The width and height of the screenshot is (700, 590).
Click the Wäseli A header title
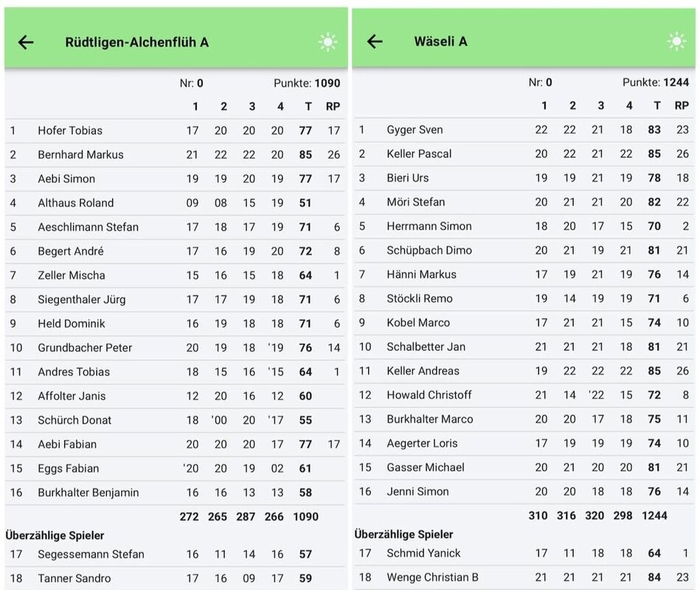point(440,41)
